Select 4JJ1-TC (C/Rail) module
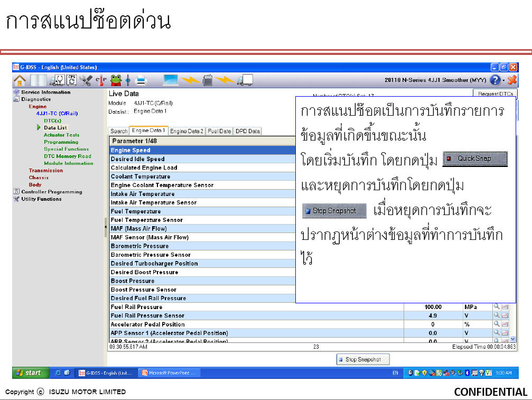 (x=57, y=113)
